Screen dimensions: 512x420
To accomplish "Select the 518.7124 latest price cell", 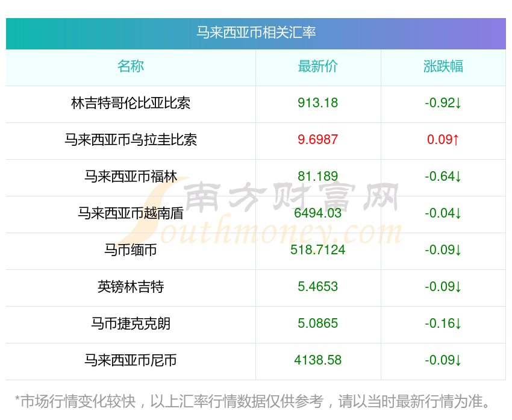I will coord(318,250).
